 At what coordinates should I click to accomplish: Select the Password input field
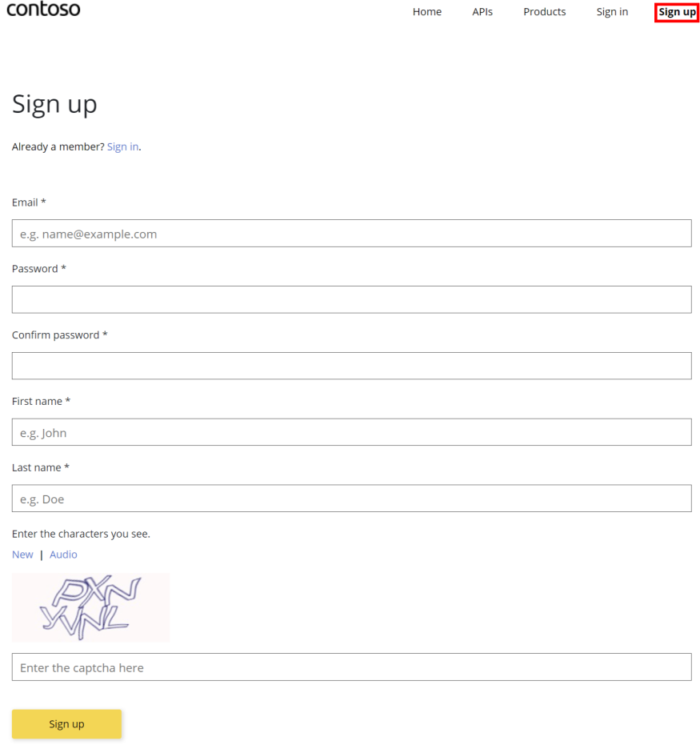[x=351, y=299]
